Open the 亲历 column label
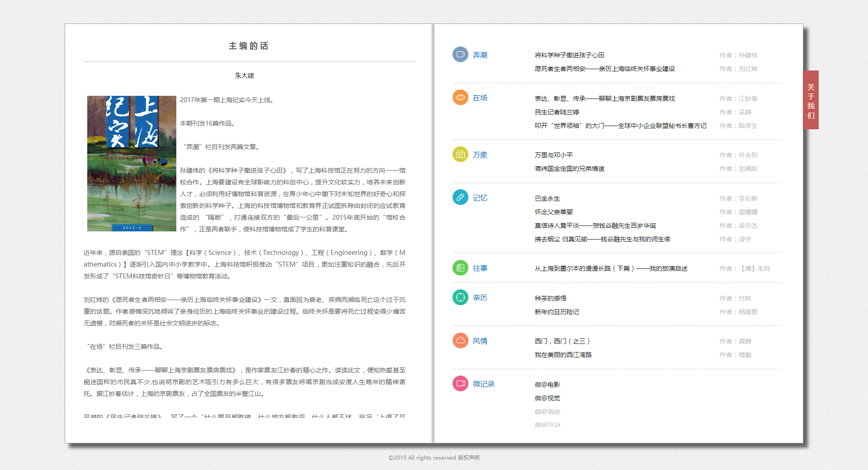This screenshot has width=868, height=470. 480,298
